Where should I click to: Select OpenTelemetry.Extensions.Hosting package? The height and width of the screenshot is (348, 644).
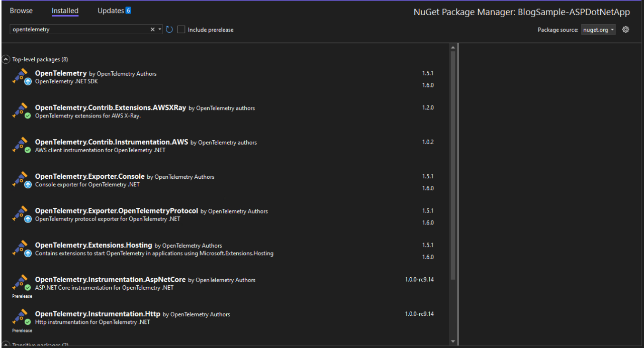point(94,245)
